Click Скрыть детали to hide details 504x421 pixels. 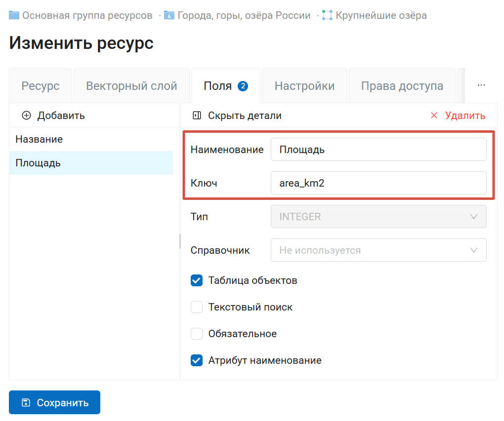point(237,115)
